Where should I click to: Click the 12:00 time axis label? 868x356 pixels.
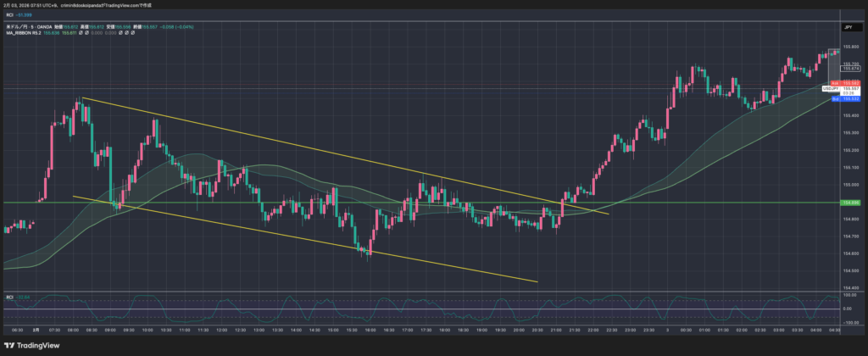pyautogui.click(x=220, y=329)
